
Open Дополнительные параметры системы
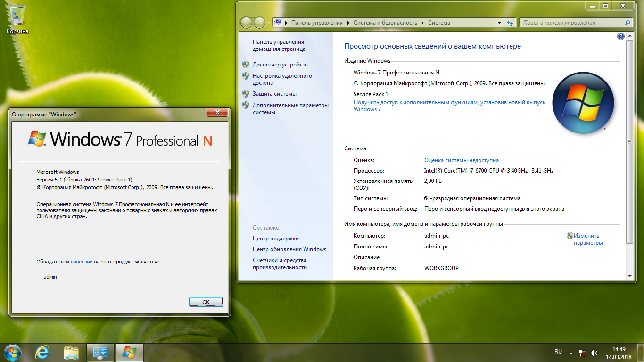click(290, 108)
